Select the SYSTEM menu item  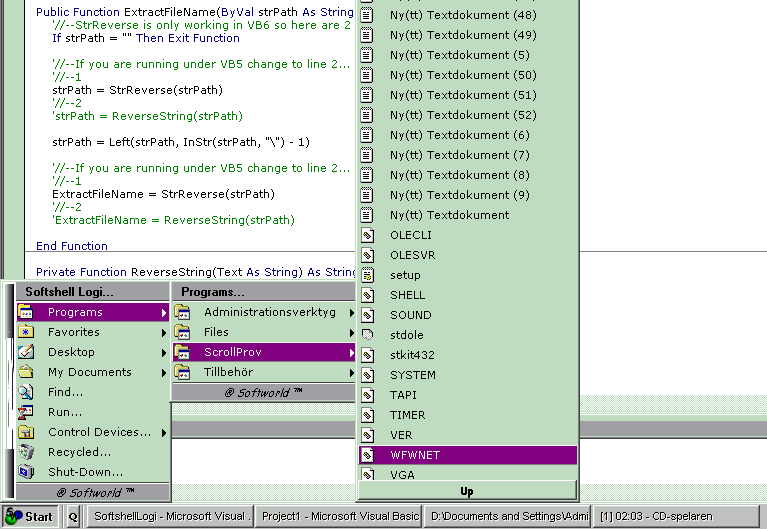click(413, 375)
